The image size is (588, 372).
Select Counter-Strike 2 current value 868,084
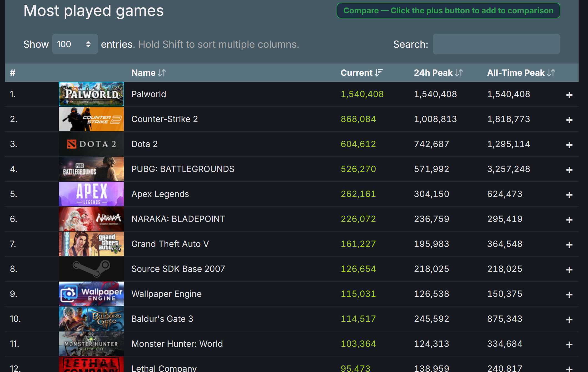[x=358, y=119]
